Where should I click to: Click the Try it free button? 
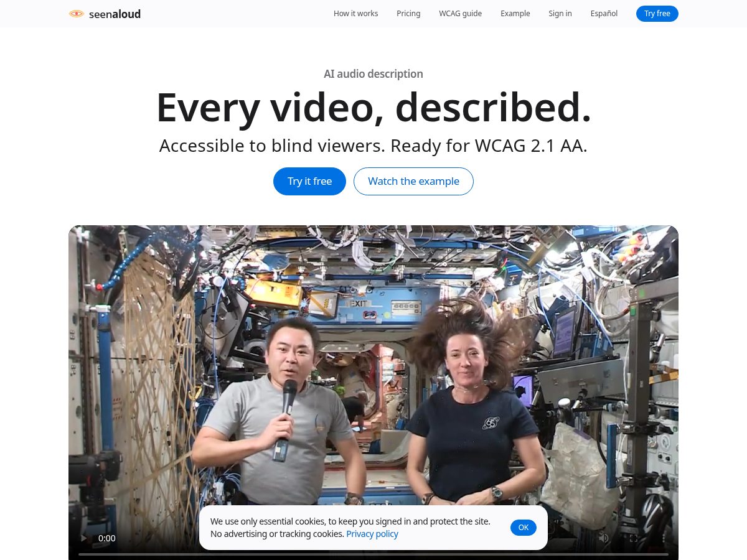coord(309,181)
